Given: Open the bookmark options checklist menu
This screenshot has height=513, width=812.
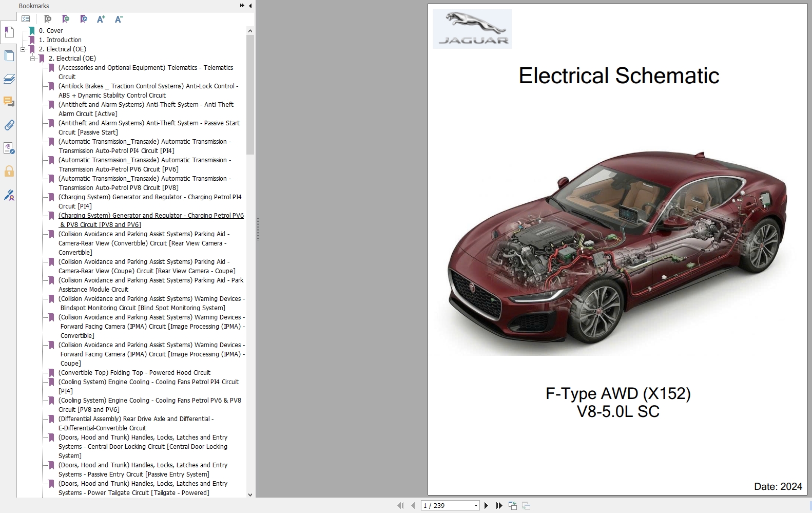Looking at the screenshot, I should click(x=26, y=19).
